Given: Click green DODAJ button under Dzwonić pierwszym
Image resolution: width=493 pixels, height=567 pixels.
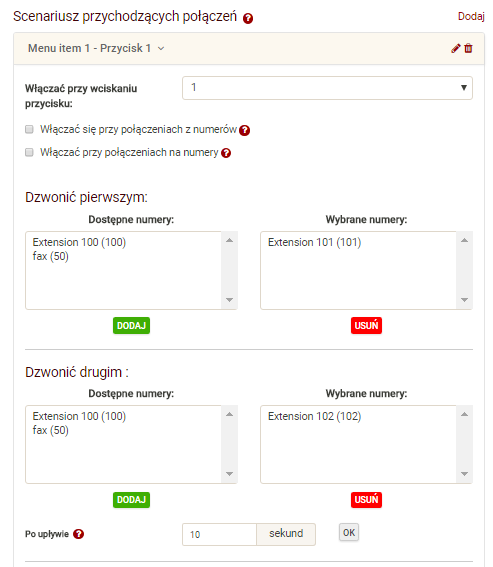Looking at the screenshot, I should pyautogui.click(x=131, y=325).
